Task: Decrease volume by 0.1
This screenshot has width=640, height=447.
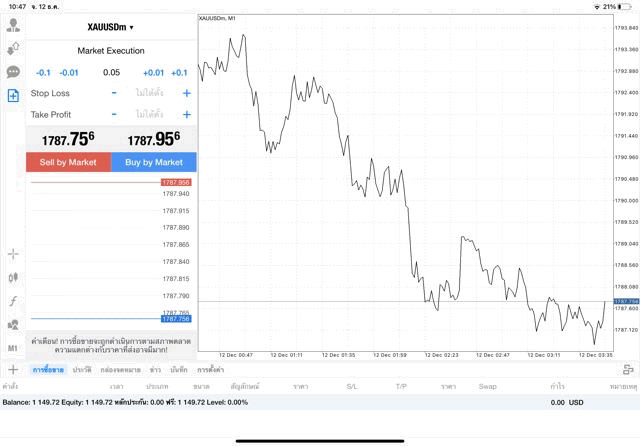Action: point(43,72)
